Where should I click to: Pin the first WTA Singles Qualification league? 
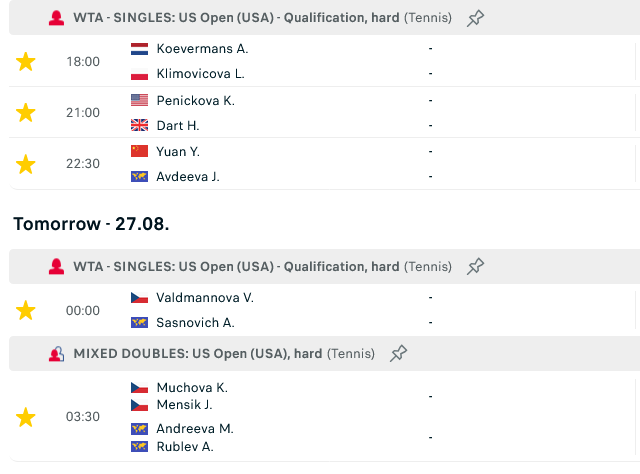475,18
